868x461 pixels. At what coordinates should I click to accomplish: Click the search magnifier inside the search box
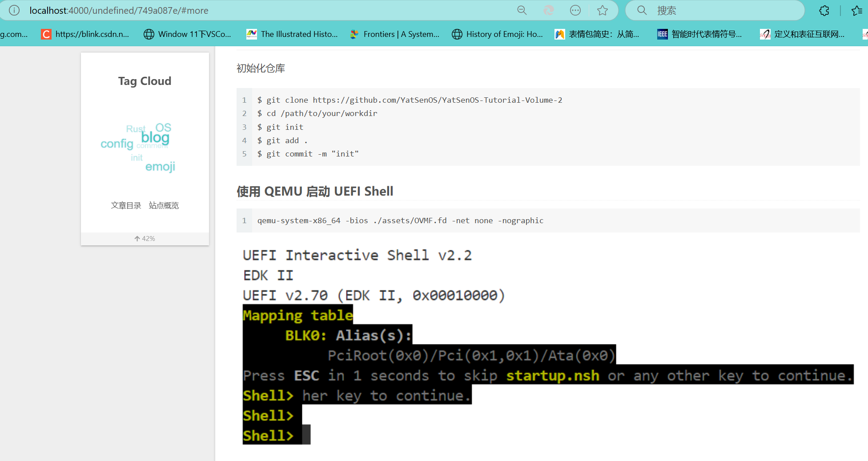642,10
